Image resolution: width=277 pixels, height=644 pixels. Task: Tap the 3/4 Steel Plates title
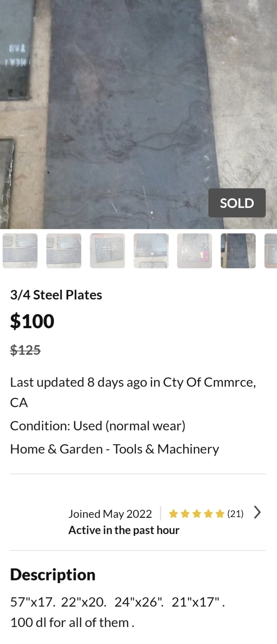point(56,295)
